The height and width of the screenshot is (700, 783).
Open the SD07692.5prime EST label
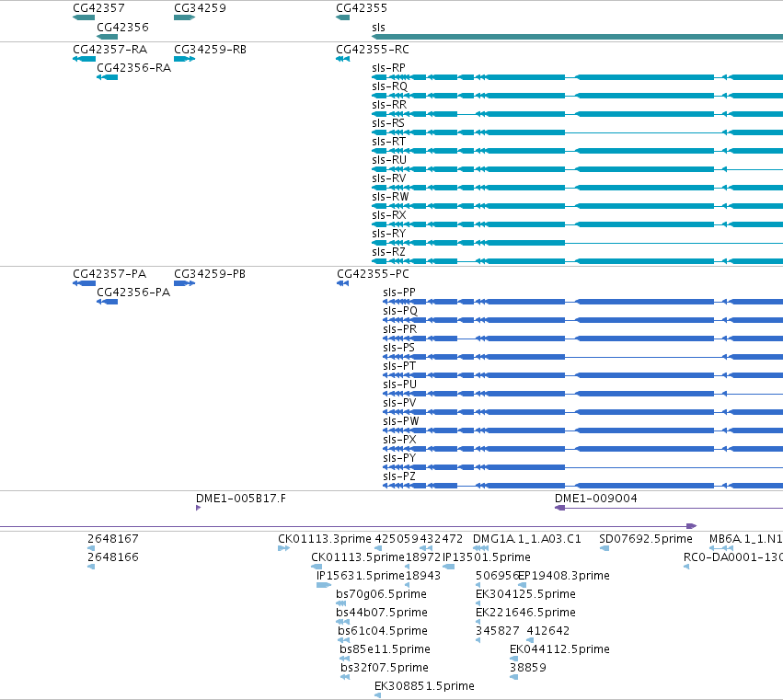[646, 539]
